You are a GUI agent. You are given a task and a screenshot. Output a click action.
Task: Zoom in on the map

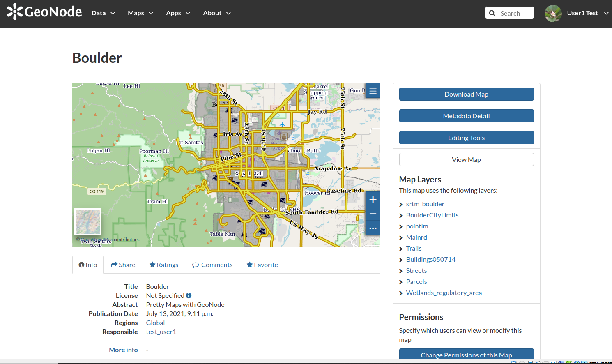[x=373, y=200]
